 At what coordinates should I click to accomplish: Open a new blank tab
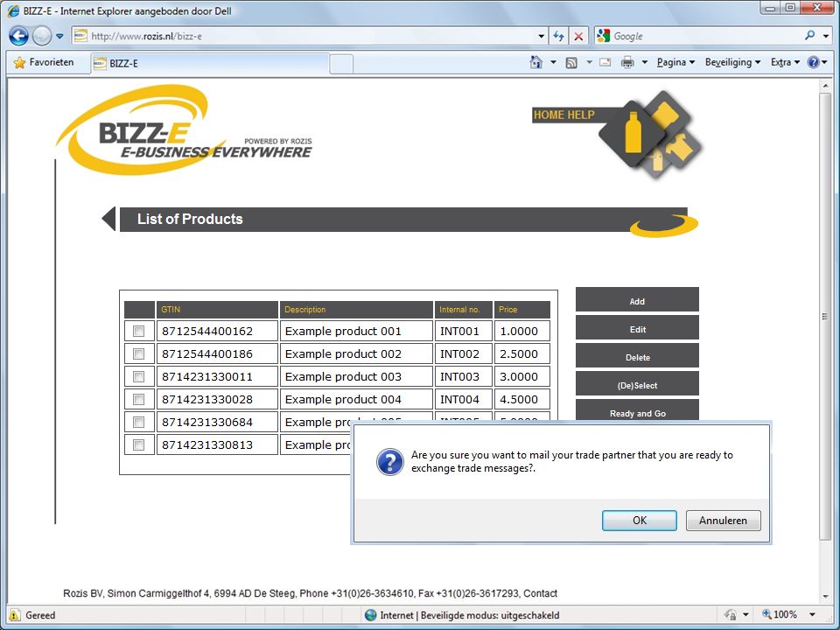(340, 64)
